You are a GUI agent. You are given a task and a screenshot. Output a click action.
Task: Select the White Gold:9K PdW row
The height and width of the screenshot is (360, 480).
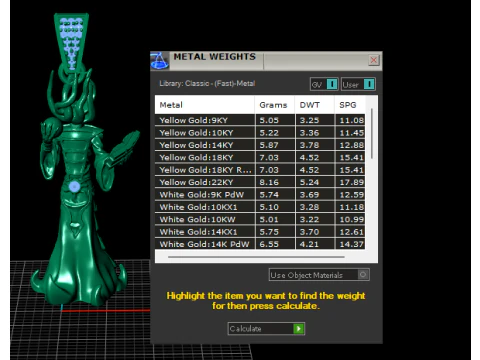260,195
